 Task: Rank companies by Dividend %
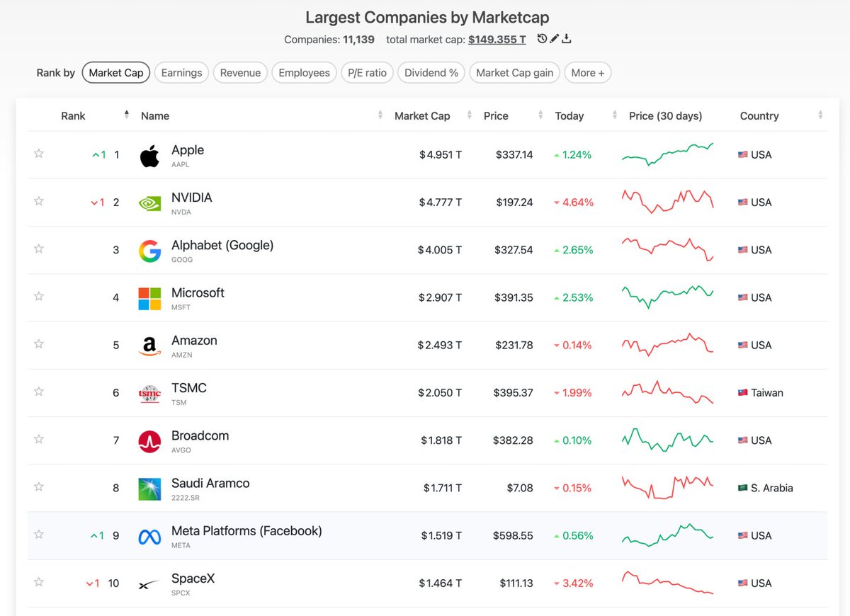coord(431,73)
